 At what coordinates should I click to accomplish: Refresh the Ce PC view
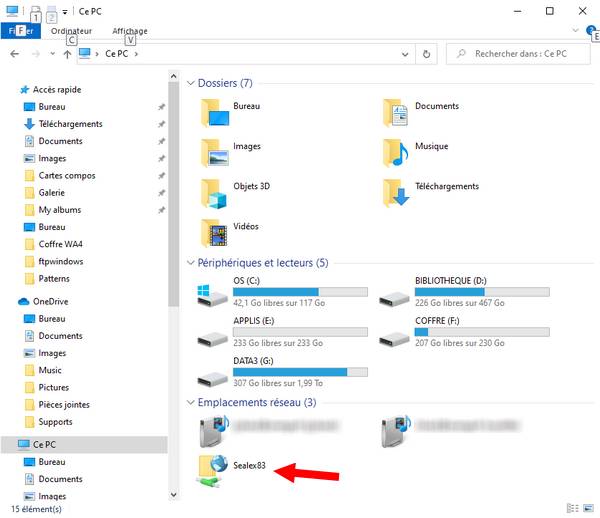pos(426,54)
